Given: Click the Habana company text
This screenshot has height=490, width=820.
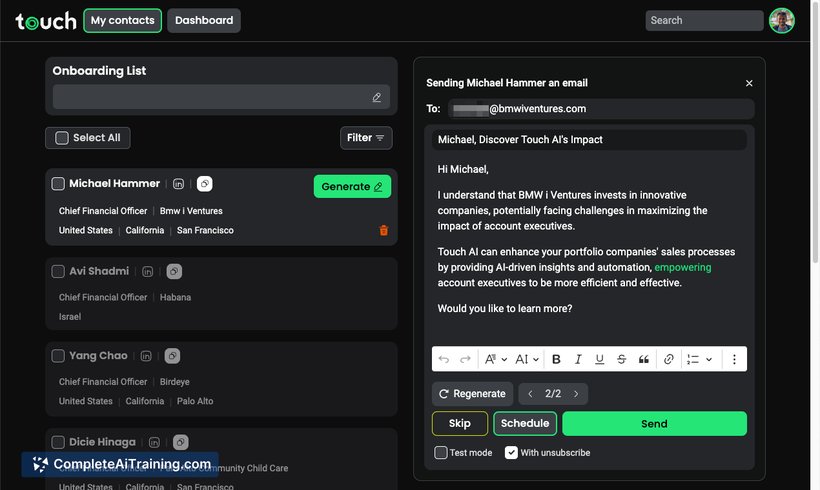Looking at the screenshot, I should pyautogui.click(x=175, y=297).
